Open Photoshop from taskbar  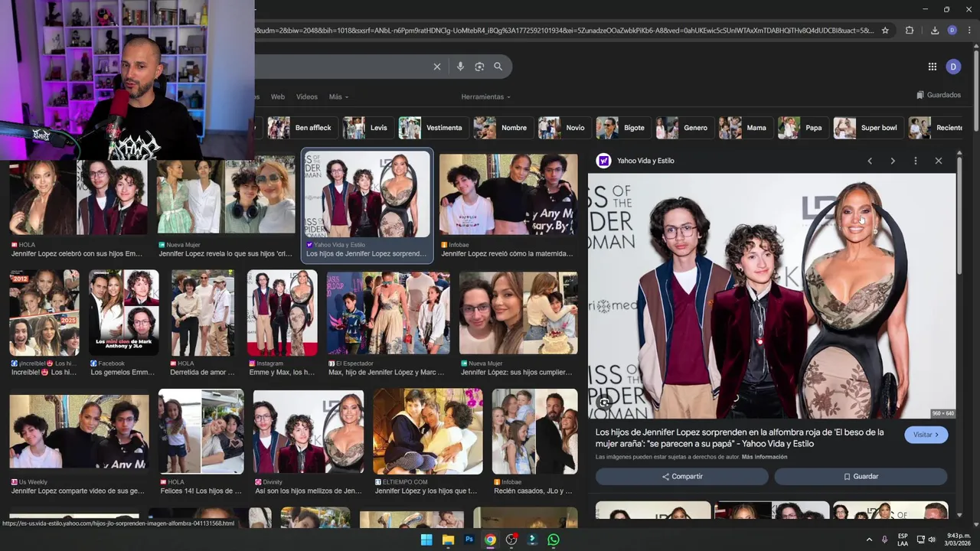(x=469, y=540)
